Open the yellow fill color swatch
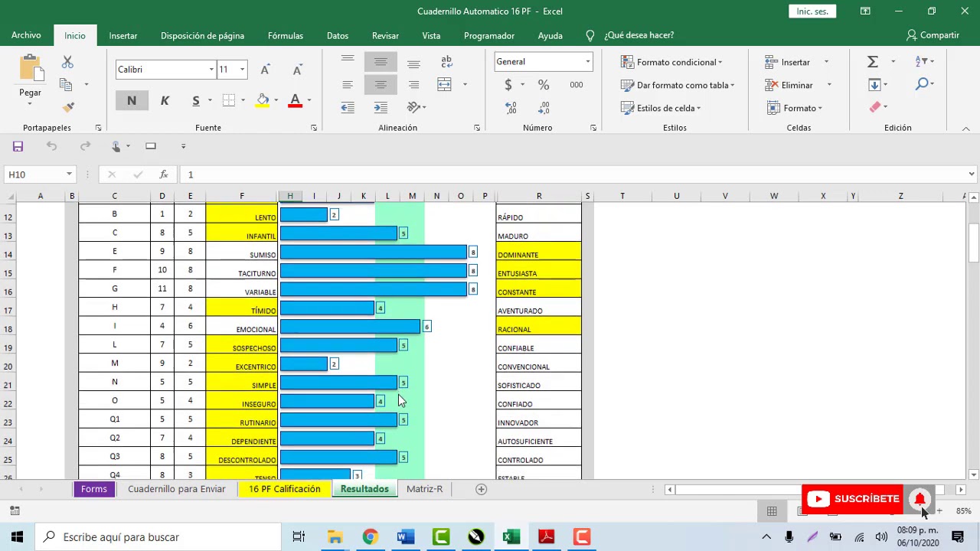Image resolution: width=980 pixels, height=551 pixels. tap(263, 100)
